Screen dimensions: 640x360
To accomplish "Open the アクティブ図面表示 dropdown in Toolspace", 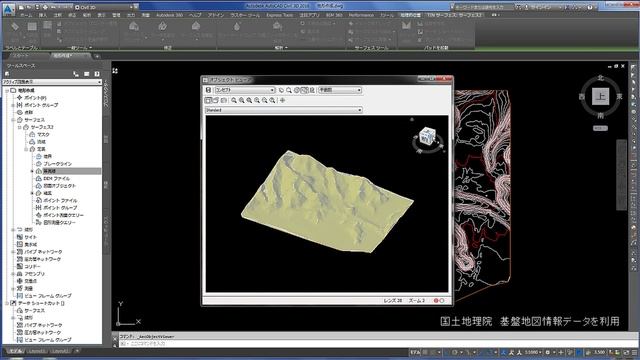I will 52,82.
